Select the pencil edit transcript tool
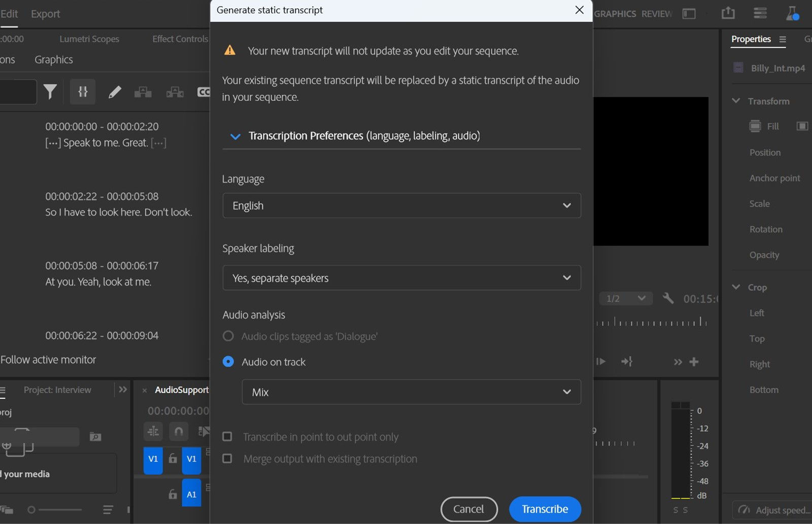812x524 pixels. (115, 91)
